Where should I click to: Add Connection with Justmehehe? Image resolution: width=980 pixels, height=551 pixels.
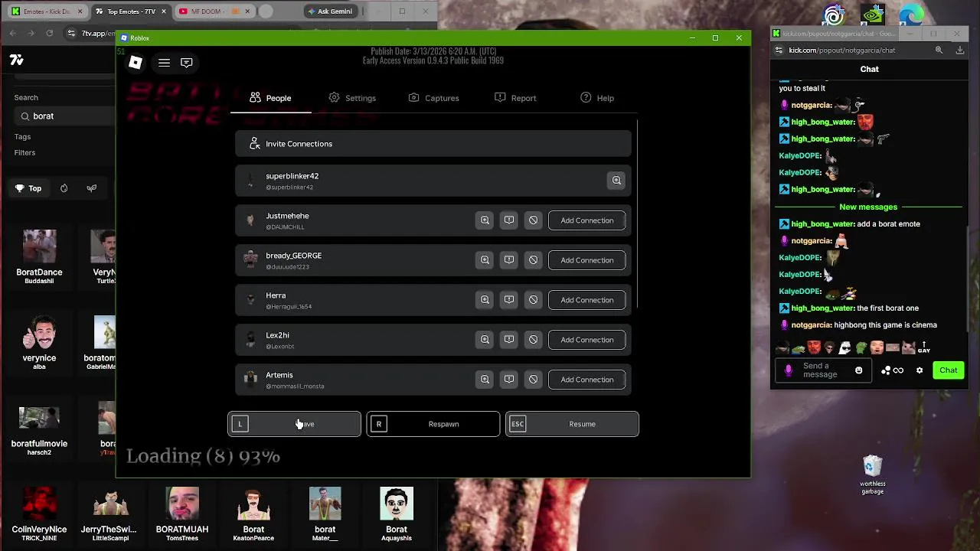[x=587, y=220]
